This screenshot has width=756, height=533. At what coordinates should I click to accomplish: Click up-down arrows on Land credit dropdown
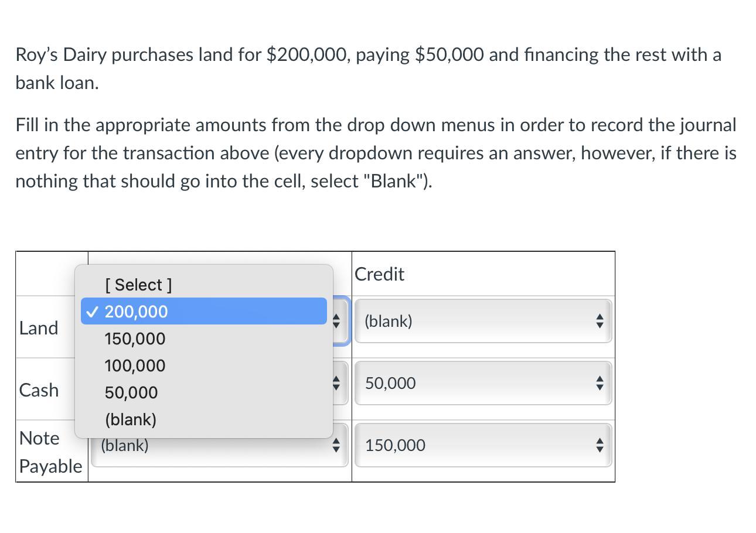(x=598, y=321)
